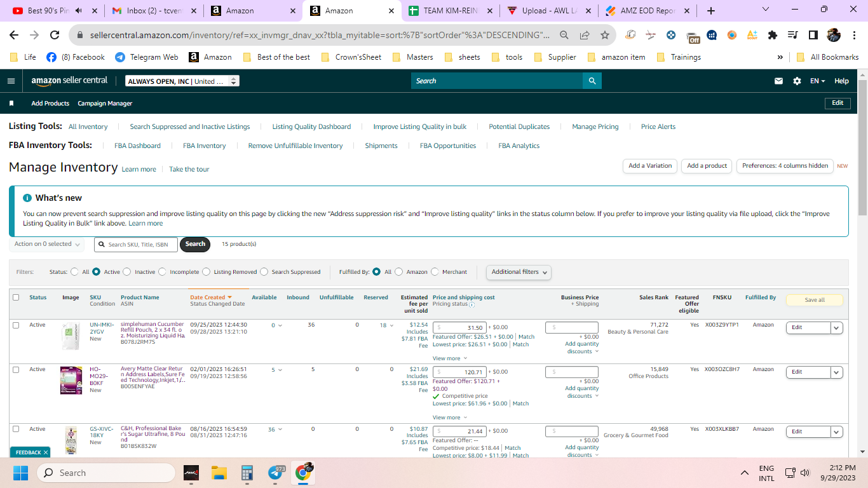Expand the Additional filters dropdown
The width and height of the screenshot is (868, 488).
pyautogui.click(x=519, y=272)
